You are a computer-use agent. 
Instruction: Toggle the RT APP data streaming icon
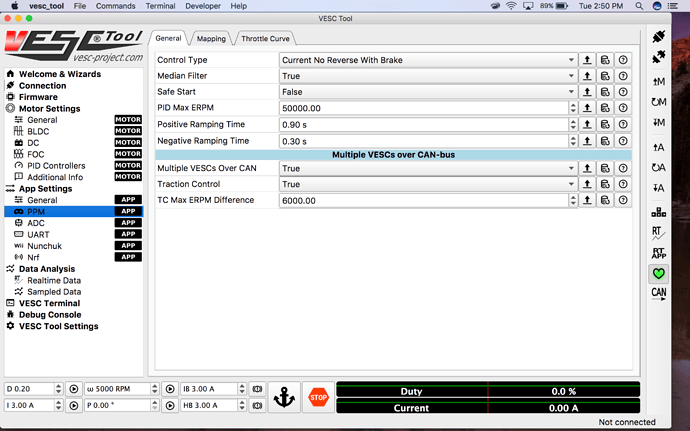pyautogui.click(x=658, y=253)
